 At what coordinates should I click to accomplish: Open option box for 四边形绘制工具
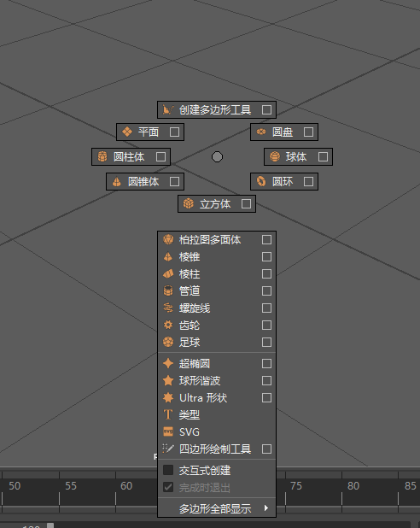(266, 449)
